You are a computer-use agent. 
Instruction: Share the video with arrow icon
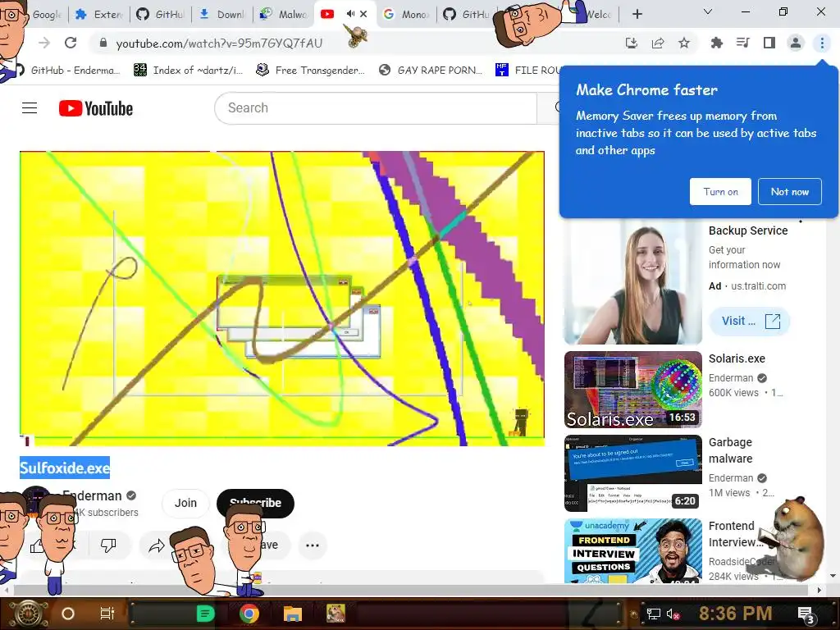(157, 546)
